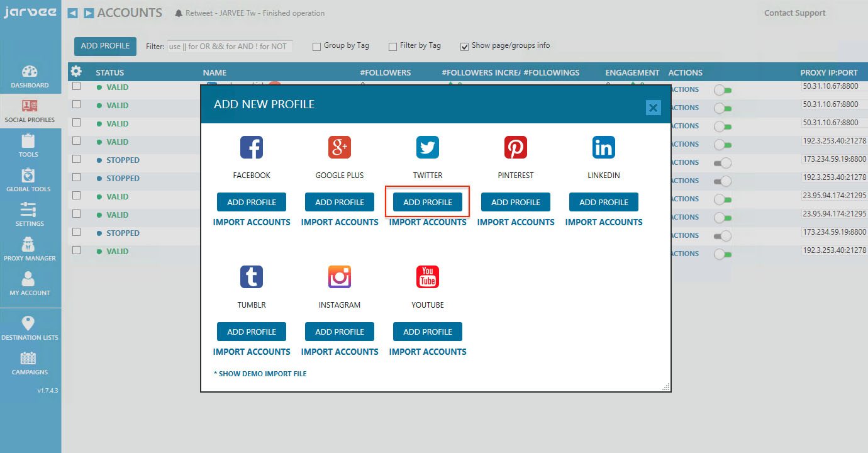The image size is (868, 453).
Task: Click the Retweet finished operation notification text
Action: pos(255,13)
